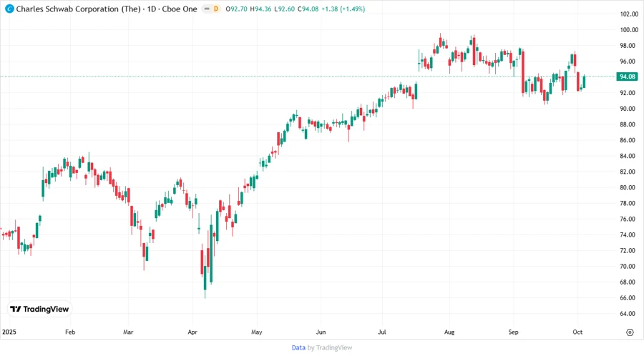Click the Aug label on time axis
The height and width of the screenshot is (356, 644).
[x=449, y=332]
